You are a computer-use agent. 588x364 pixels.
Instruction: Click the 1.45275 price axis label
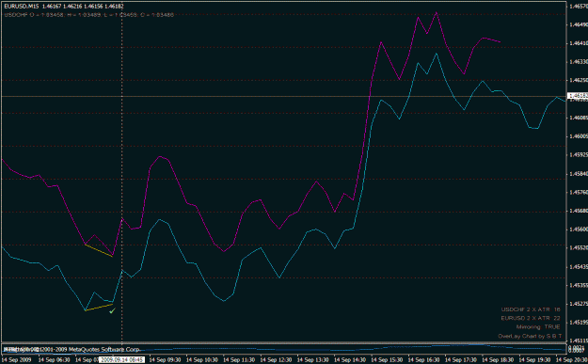coord(579,304)
